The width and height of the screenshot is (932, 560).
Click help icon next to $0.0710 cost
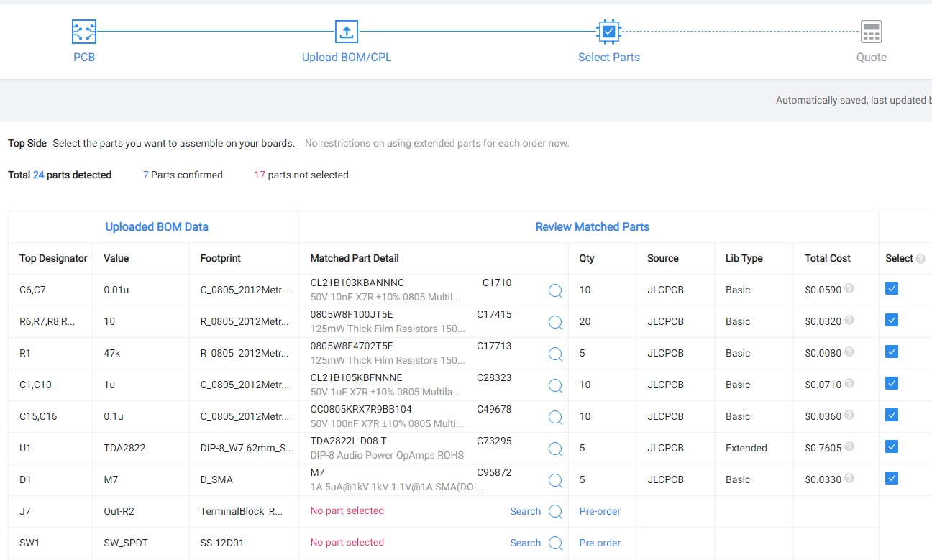[849, 384]
